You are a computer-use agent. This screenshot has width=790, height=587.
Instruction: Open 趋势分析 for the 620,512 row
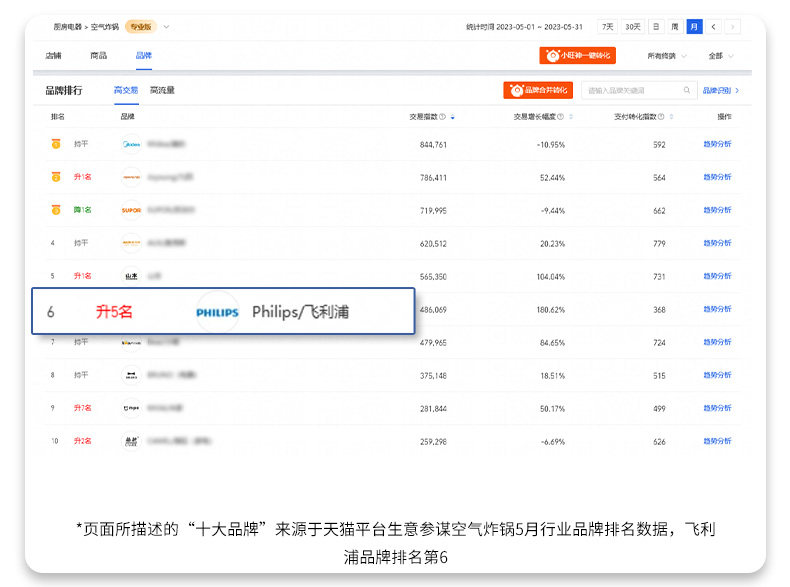pos(717,243)
